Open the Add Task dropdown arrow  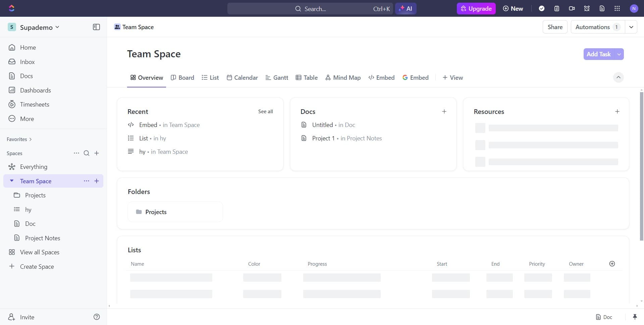click(x=619, y=54)
